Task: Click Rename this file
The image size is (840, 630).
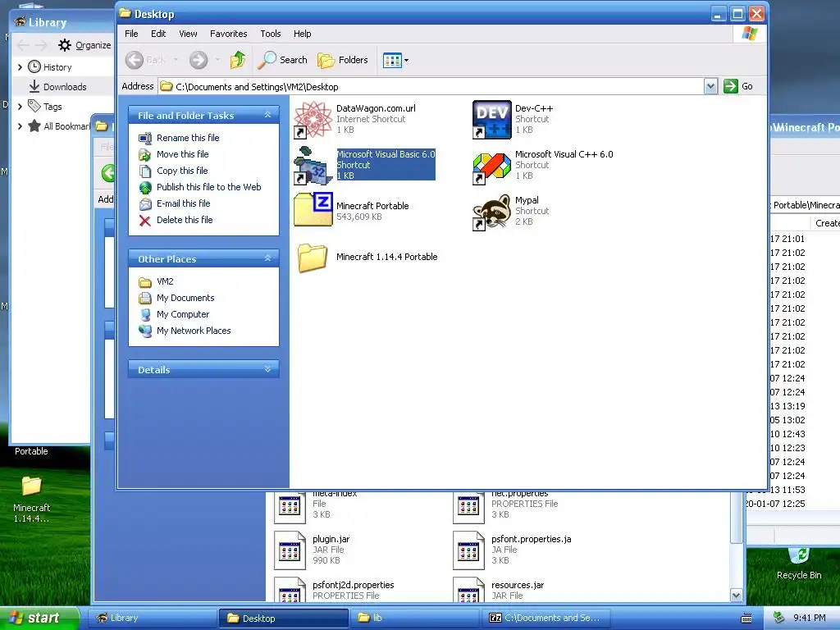Action: (x=188, y=138)
